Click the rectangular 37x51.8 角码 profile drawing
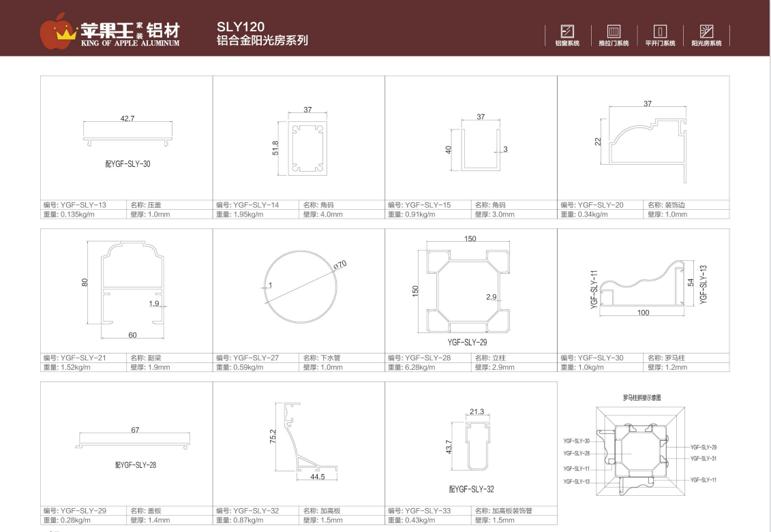The image size is (771, 532). pyautogui.click(x=309, y=149)
